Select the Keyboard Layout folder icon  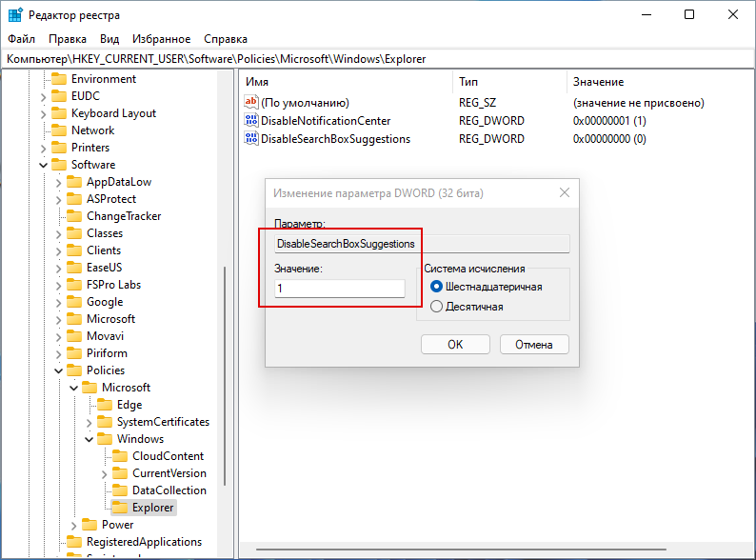tap(59, 113)
